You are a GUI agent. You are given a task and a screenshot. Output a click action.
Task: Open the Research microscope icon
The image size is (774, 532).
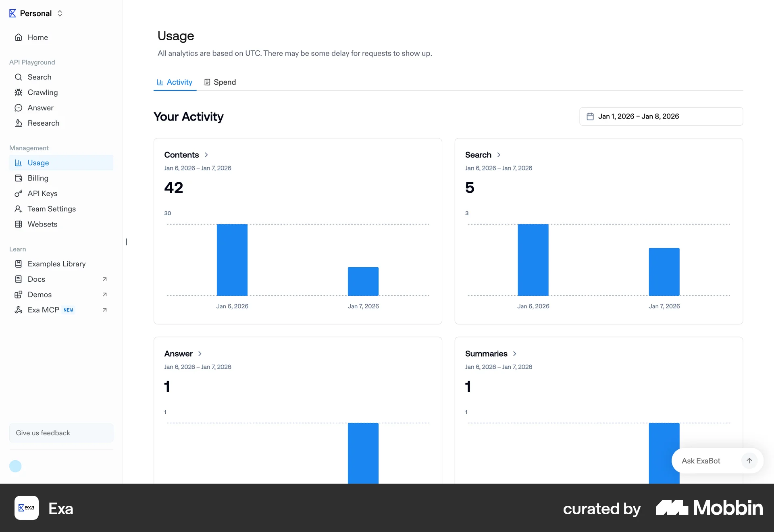point(18,123)
